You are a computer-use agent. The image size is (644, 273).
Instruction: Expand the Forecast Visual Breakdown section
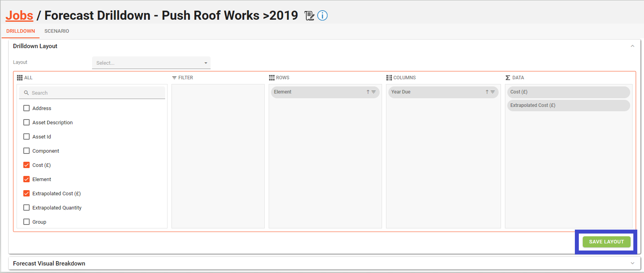pyautogui.click(x=632, y=264)
